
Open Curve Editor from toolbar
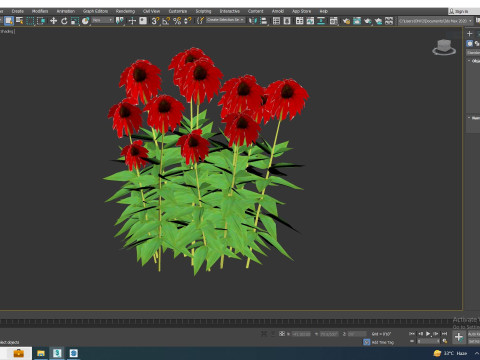(310, 21)
